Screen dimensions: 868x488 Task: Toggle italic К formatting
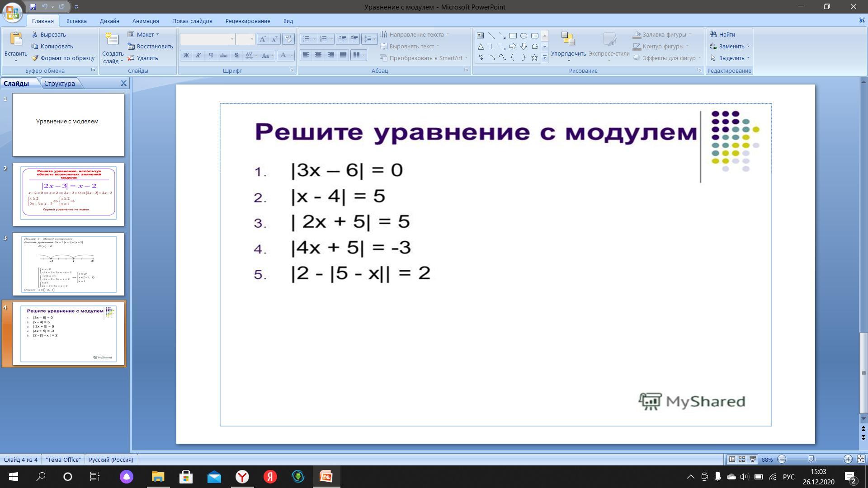click(198, 55)
